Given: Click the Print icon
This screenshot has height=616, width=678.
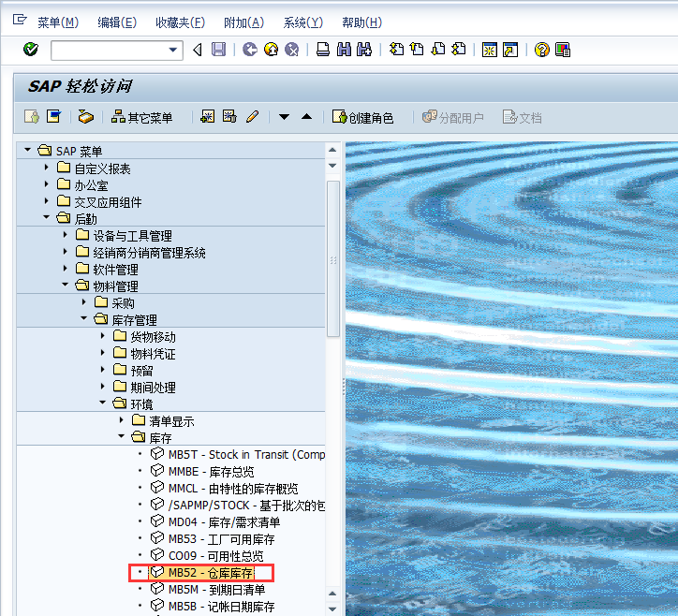Looking at the screenshot, I should [x=323, y=50].
